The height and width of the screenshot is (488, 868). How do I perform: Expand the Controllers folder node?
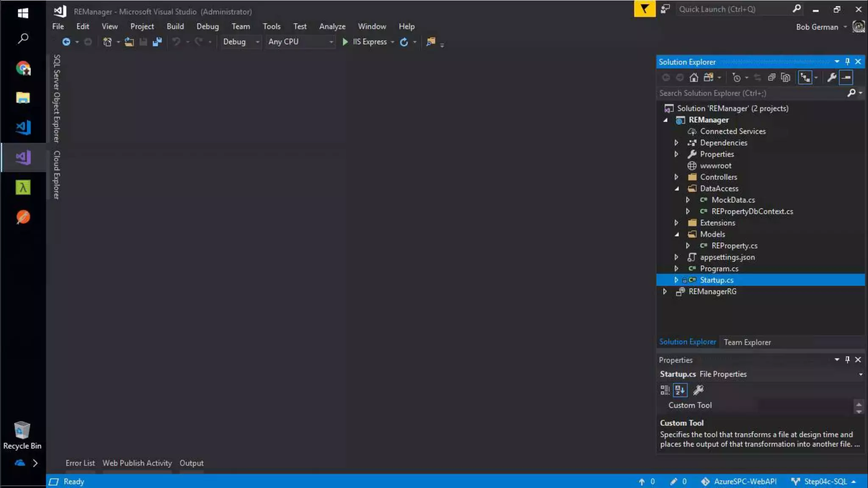pyautogui.click(x=676, y=177)
